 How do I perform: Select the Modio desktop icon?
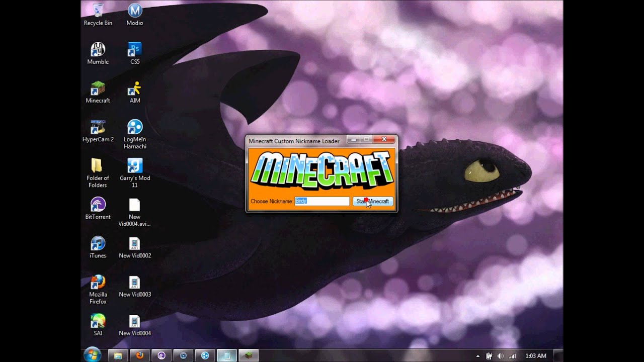pyautogui.click(x=135, y=15)
